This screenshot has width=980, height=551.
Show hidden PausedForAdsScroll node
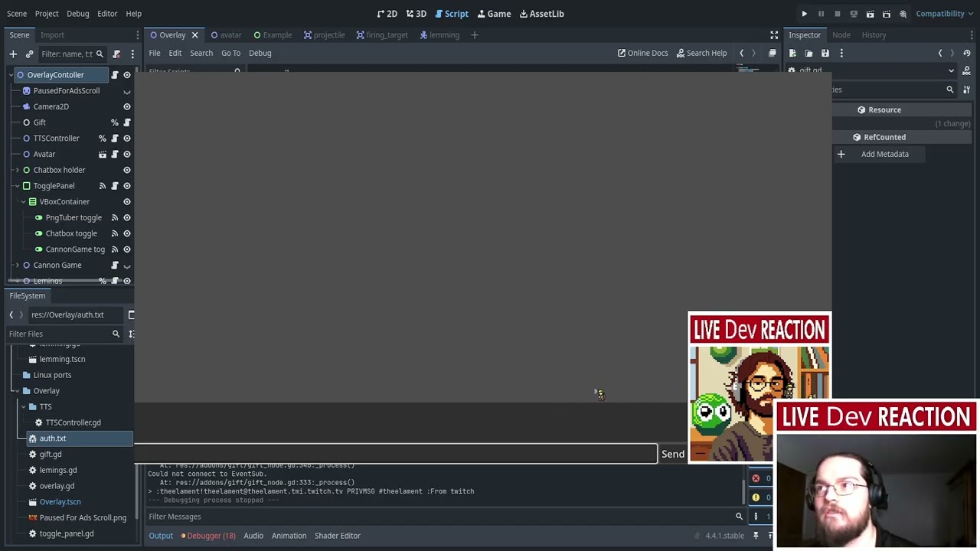click(127, 91)
